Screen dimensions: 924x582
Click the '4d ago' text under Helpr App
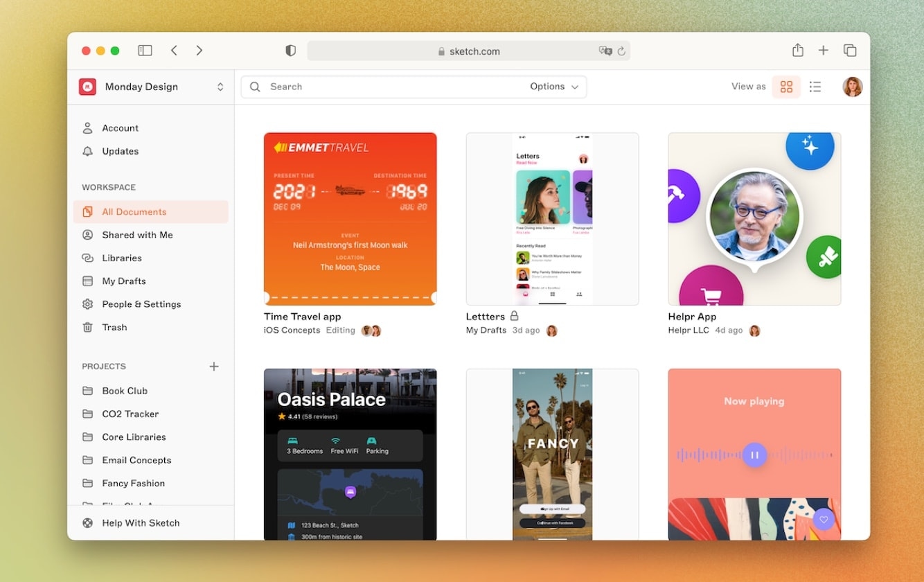click(729, 330)
